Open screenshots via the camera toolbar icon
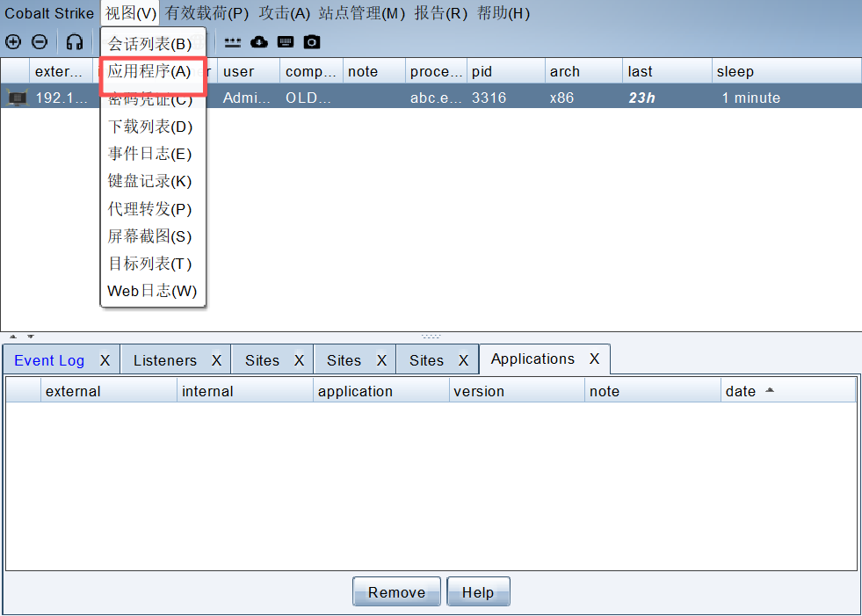The height and width of the screenshot is (616, 862). tap(312, 42)
